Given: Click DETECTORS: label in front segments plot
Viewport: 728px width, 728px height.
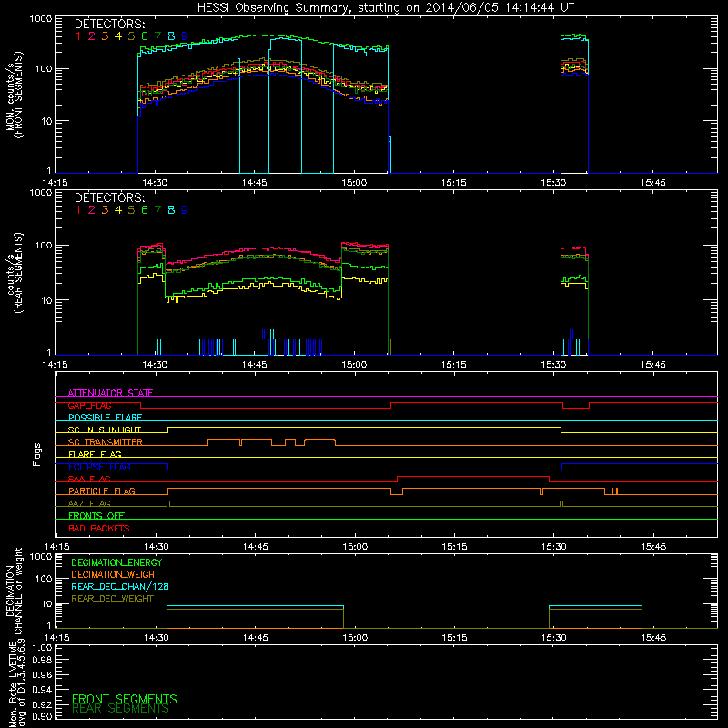Looking at the screenshot, I should click(x=109, y=25).
